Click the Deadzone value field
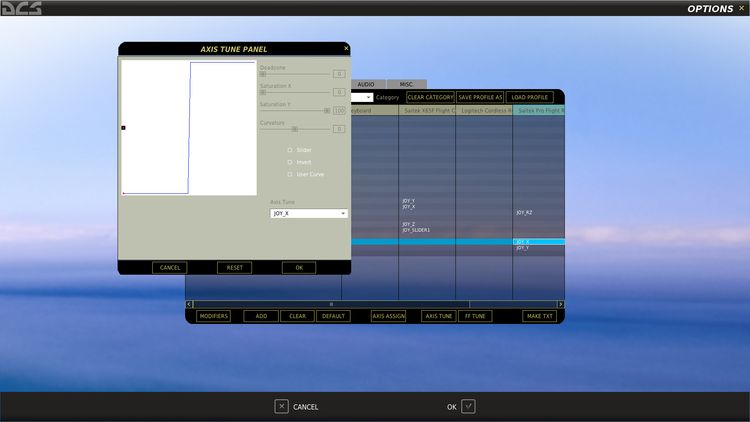This screenshot has width=750, height=422. [x=339, y=74]
